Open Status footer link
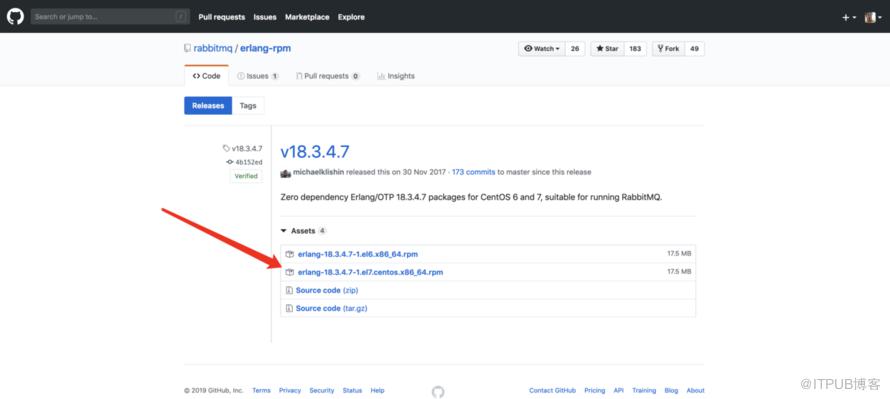Viewport: 890px width, 399px height. coord(352,390)
